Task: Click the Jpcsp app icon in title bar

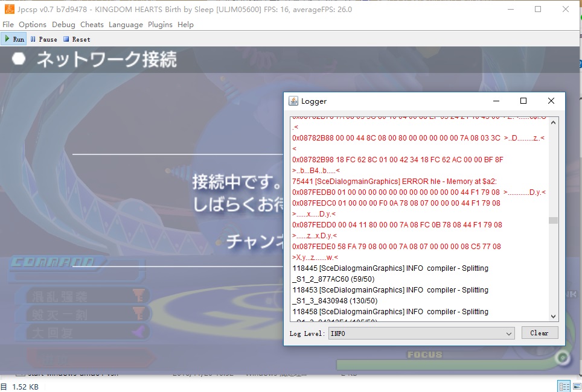Action: pos(10,9)
